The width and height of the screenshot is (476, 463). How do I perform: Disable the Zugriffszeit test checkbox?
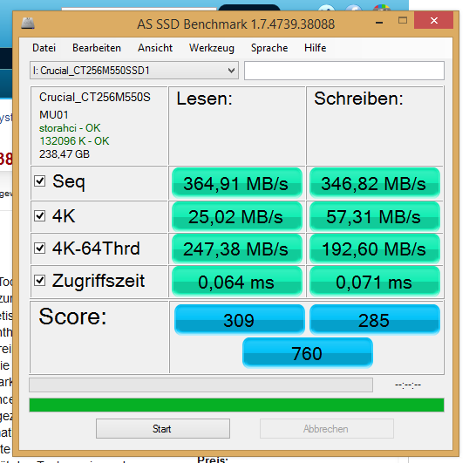point(40,280)
